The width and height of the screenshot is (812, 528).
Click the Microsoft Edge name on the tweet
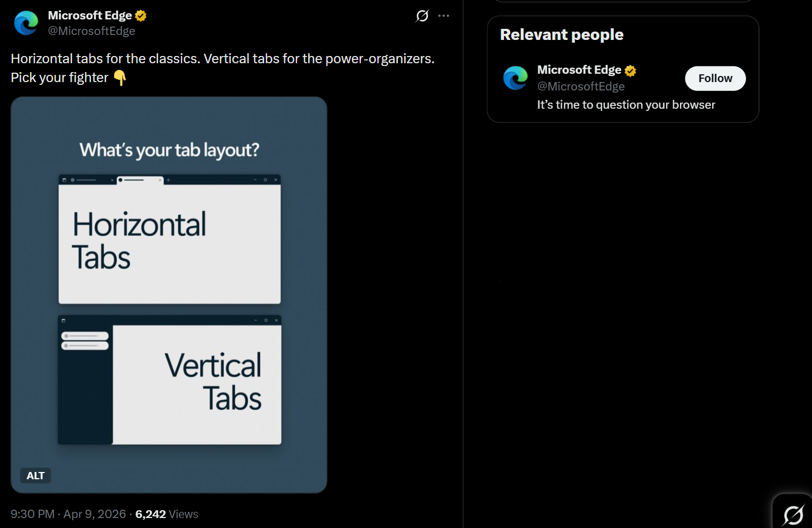click(89, 15)
